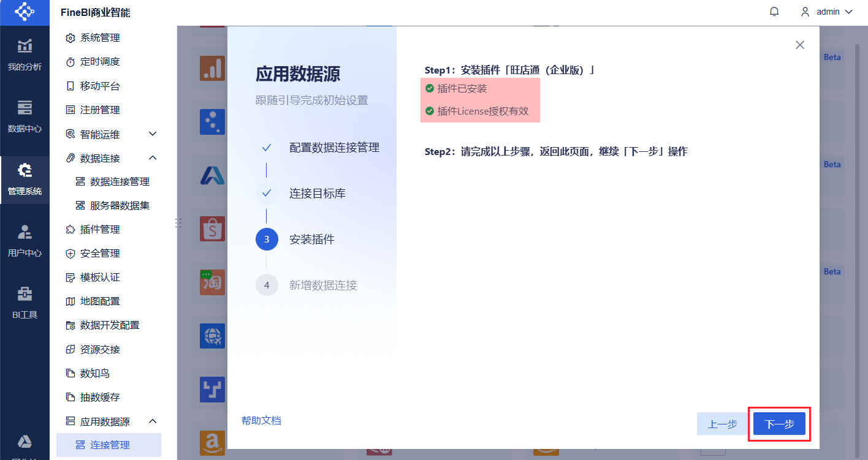The width and height of the screenshot is (868, 460).
Task: Open the 帮助文档 link
Action: (261, 420)
